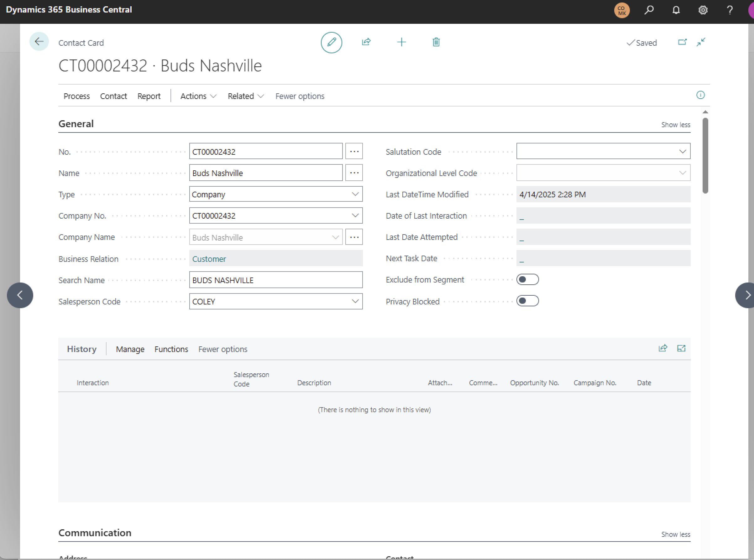Click the History heading
Screen dimensions: 754x560
coord(82,349)
